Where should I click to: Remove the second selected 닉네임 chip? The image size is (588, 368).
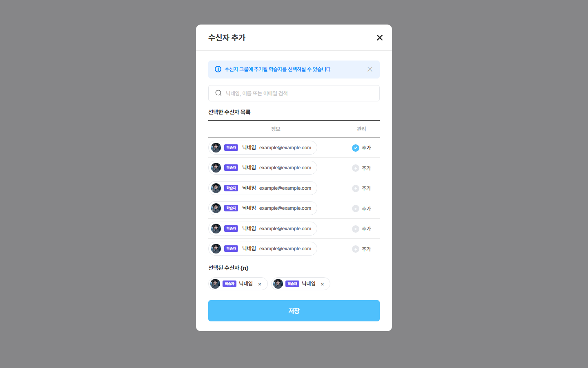(x=322, y=284)
